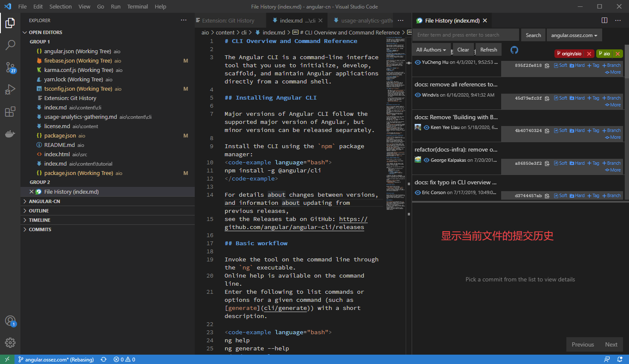Screen dimensions: 629x364
Task: Open the Manage gear icon
Action: pyautogui.click(x=10, y=342)
